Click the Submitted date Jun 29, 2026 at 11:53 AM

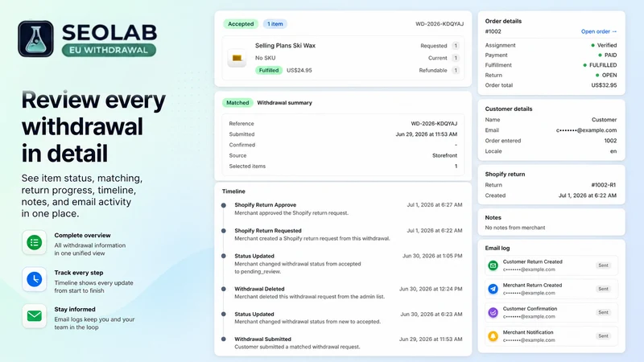[427, 134]
